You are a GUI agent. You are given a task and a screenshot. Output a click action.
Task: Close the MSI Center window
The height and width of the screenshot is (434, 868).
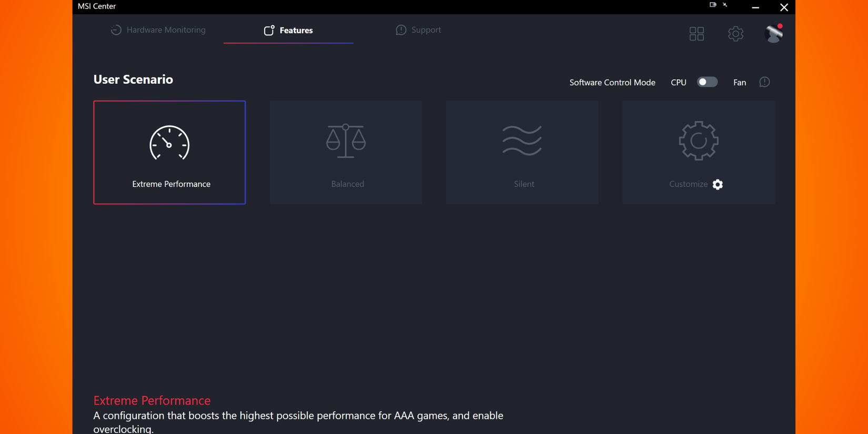[x=784, y=7]
